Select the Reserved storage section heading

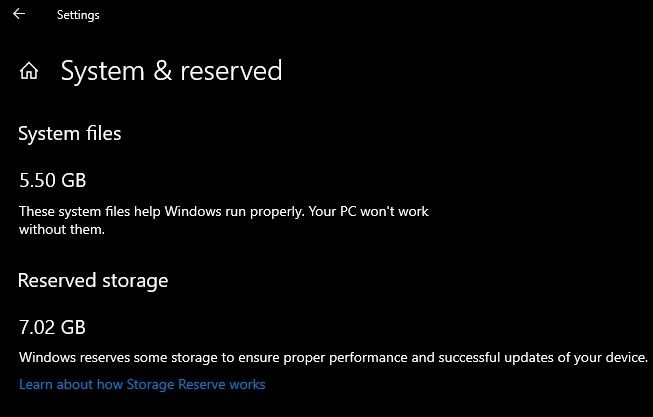tap(93, 280)
